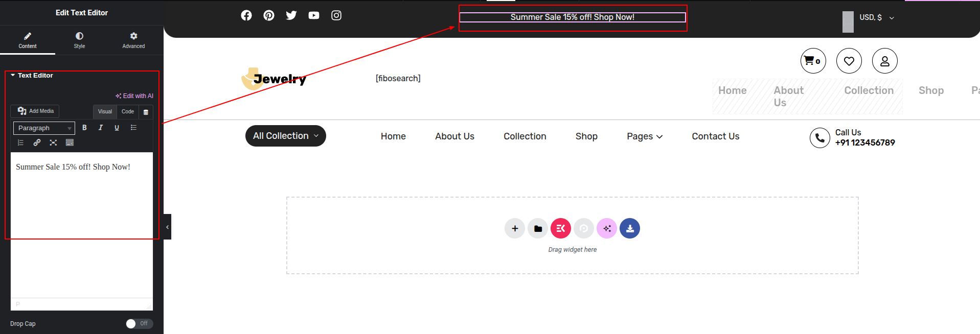980x334 pixels.
Task: Click the dynamic tags database icon
Action: click(146, 112)
